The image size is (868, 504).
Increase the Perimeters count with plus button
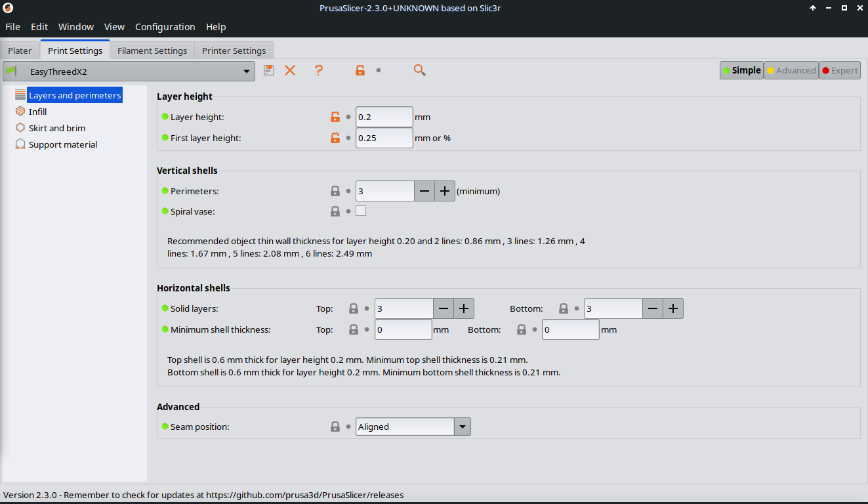coord(445,192)
